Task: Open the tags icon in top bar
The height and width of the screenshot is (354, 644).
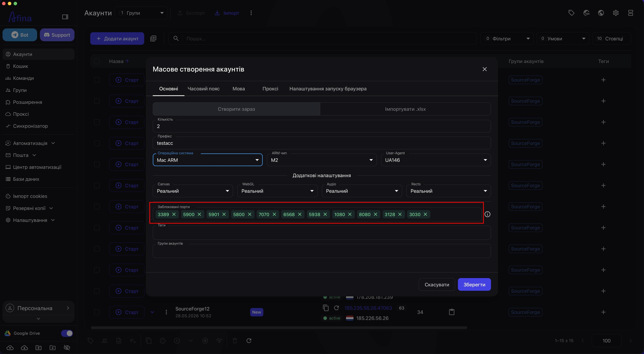Action: pos(571,13)
